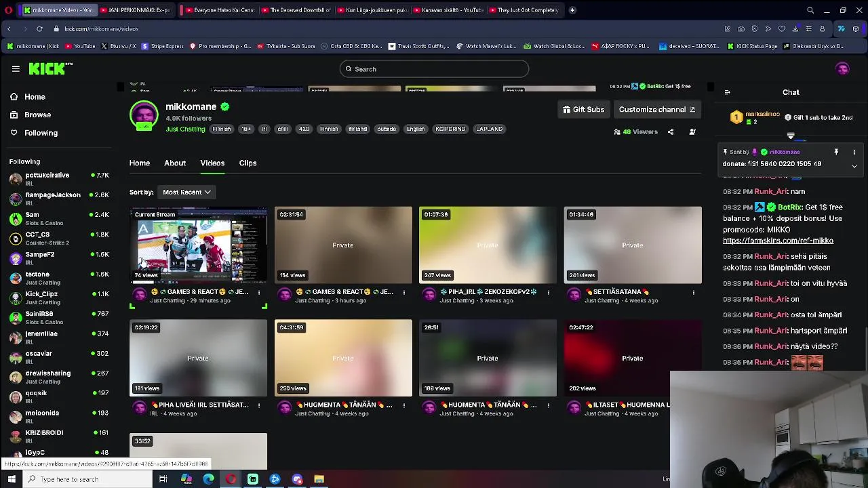The image size is (868, 488).
Task: Click the browser heart bookmark icon
Action: [782, 28]
